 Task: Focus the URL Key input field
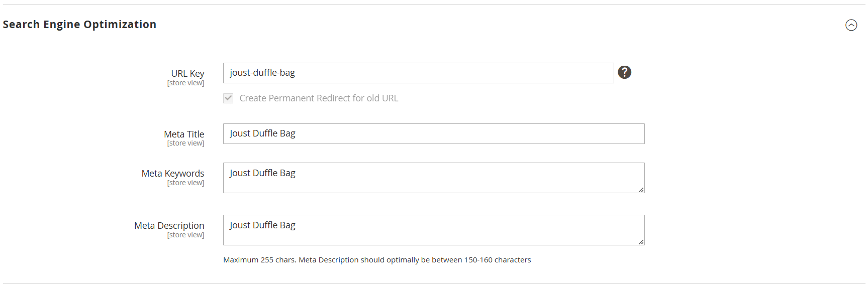coord(418,73)
